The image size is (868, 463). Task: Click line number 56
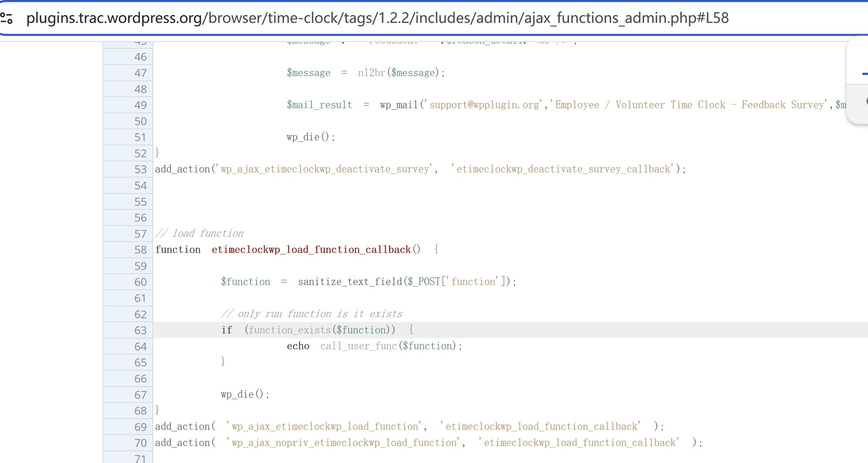[x=140, y=218]
